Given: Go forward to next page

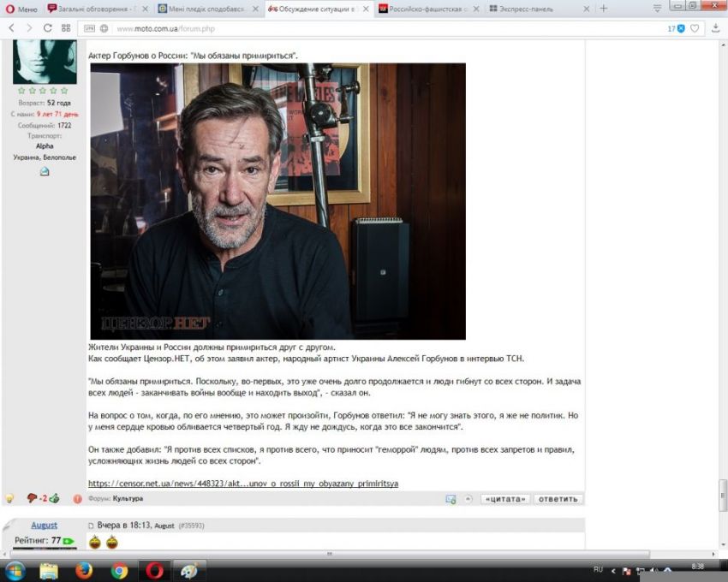Looking at the screenshot, I should 29,28.
